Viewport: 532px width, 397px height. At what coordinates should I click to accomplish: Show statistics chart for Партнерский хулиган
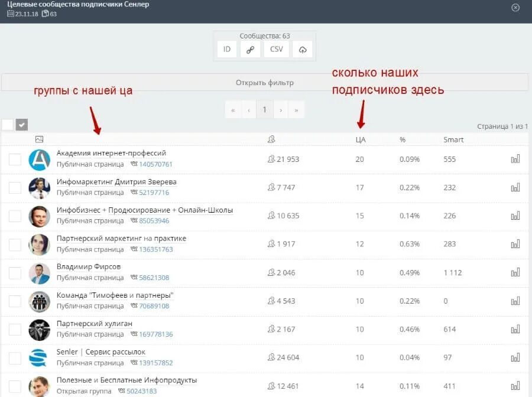coord(515,329)
